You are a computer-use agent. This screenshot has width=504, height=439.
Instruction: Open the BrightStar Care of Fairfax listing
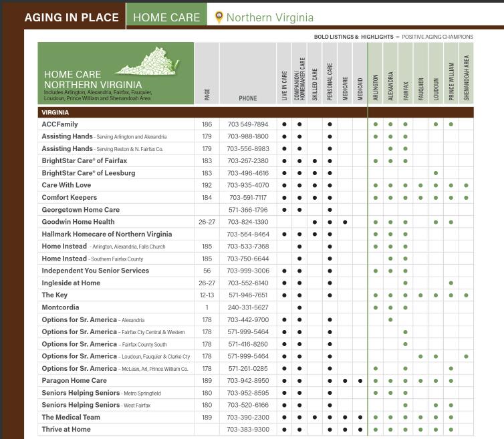coord(84,160)
